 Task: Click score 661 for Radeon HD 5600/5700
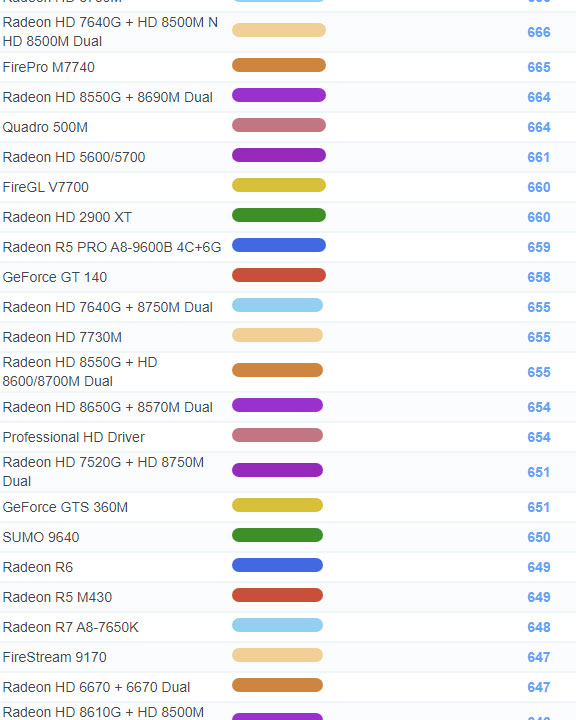(x=539, y=157)
